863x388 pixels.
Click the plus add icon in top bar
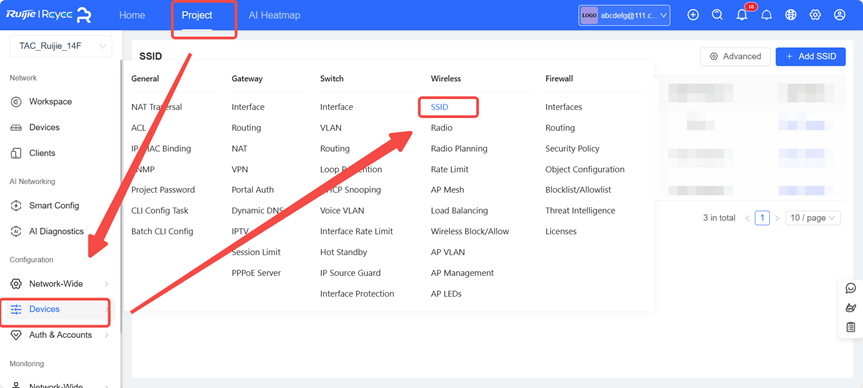click(693, 15)
